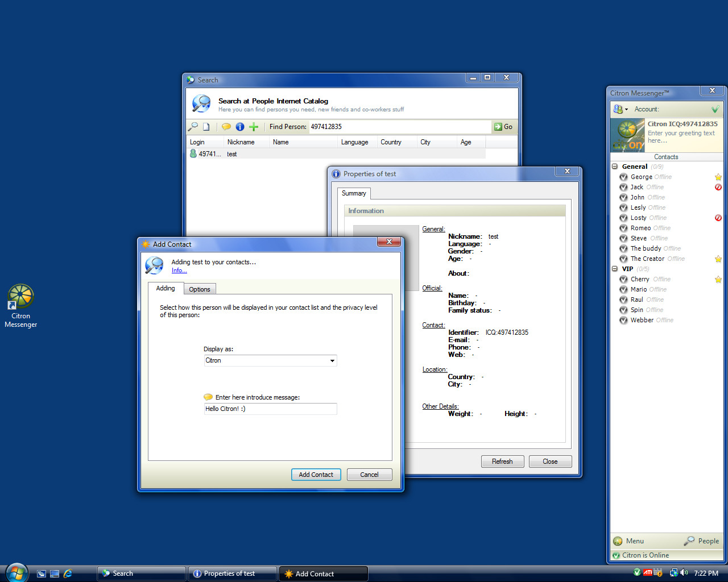Switch to Properties of test taskbar button
The width and height of the screenshot is (728, 582).
[x=232, y=573]
